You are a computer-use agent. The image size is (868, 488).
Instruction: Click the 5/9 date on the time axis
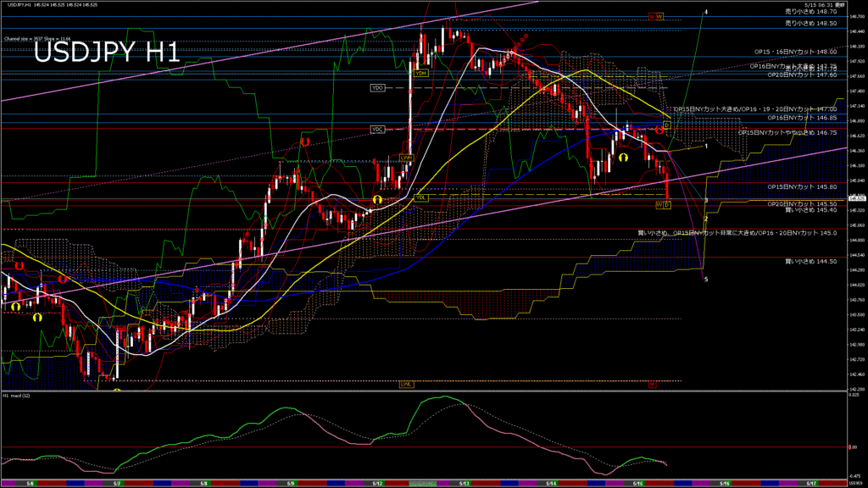click(291, 484)
